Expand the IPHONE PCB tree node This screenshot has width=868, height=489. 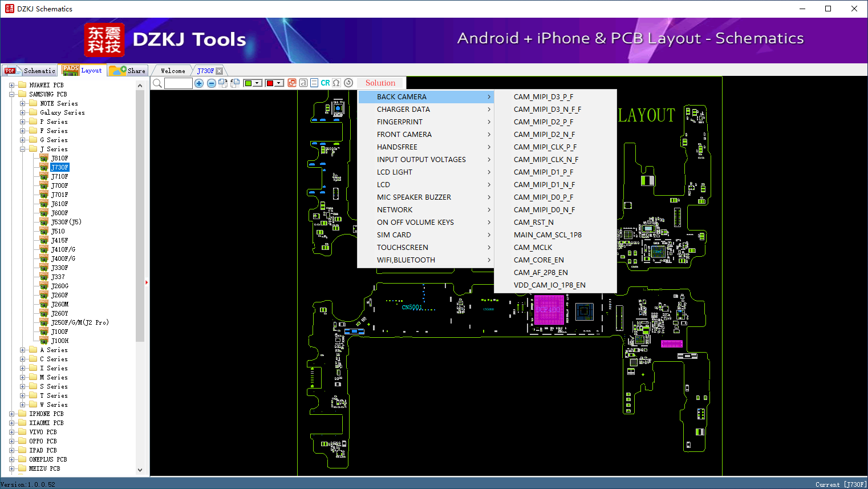12,414
